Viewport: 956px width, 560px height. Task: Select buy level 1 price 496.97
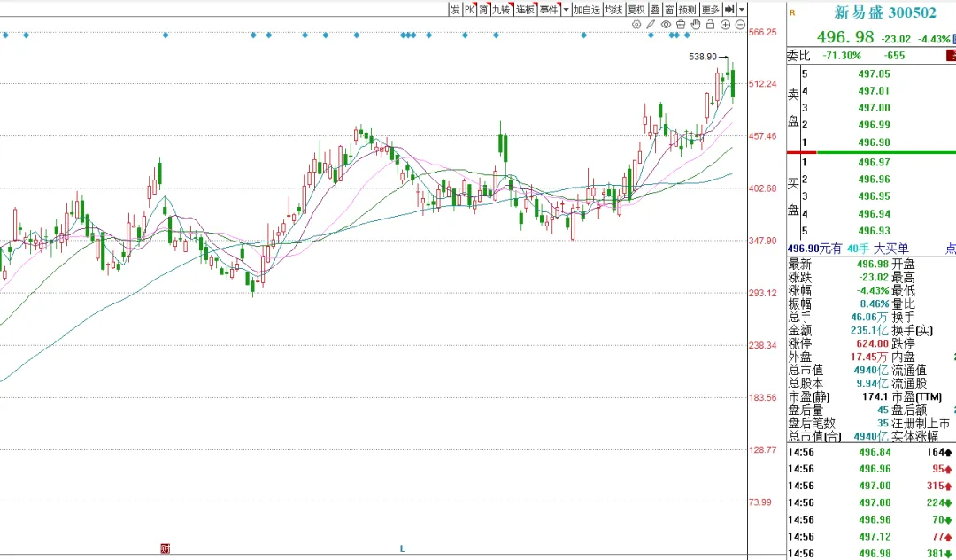click(x=874, y=162)
